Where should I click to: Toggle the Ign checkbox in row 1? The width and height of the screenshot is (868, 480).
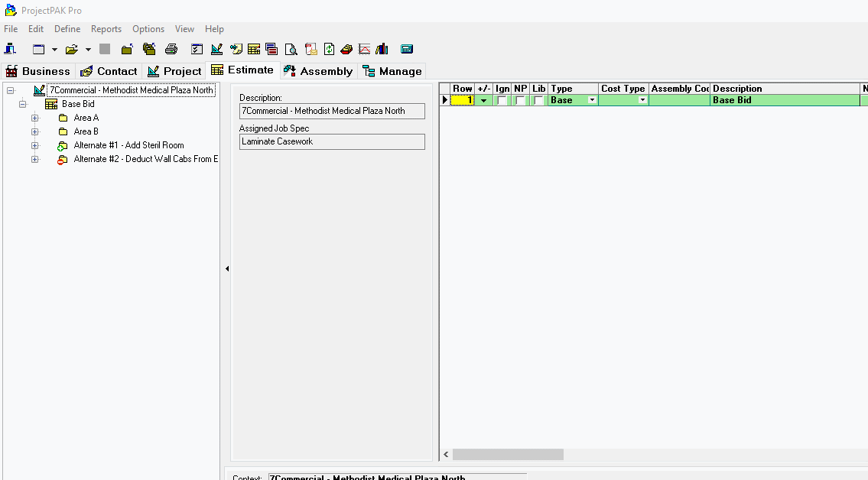coord(502,101)
